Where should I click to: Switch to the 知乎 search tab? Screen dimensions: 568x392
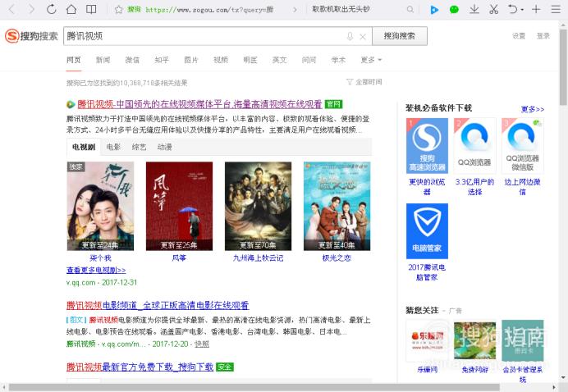click(162, 60)
